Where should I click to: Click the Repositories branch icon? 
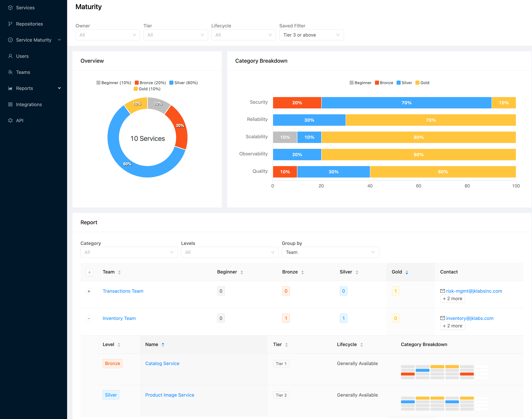pyautogui.click(x=10, y=24)
